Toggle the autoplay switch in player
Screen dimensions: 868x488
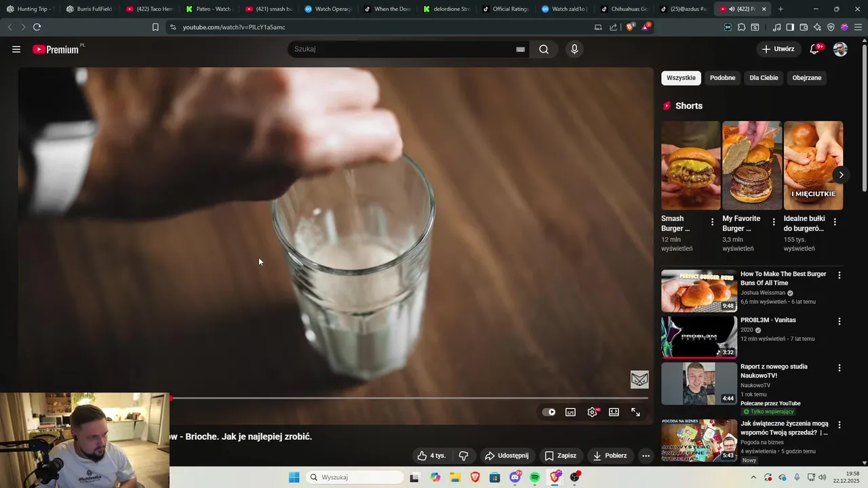(x=549, y=412)
